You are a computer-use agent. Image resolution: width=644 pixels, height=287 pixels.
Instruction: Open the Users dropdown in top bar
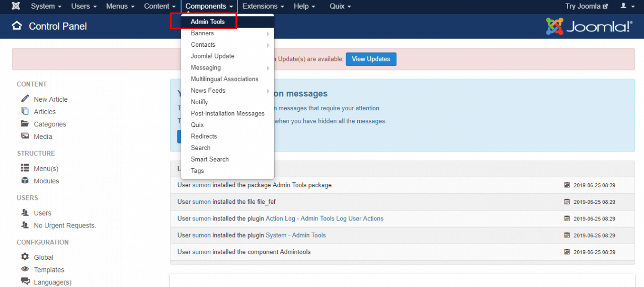pyautogui.click(x=84, y=6)
